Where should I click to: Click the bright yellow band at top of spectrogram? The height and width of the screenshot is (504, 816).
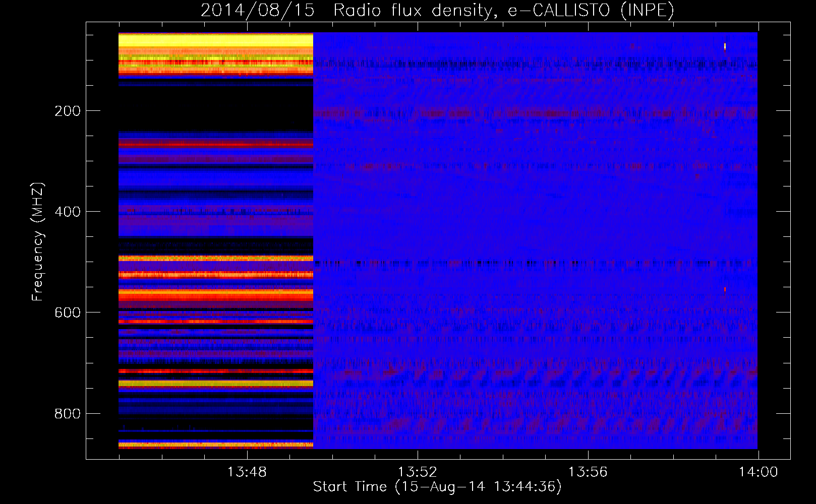click(x=216, y=40)
